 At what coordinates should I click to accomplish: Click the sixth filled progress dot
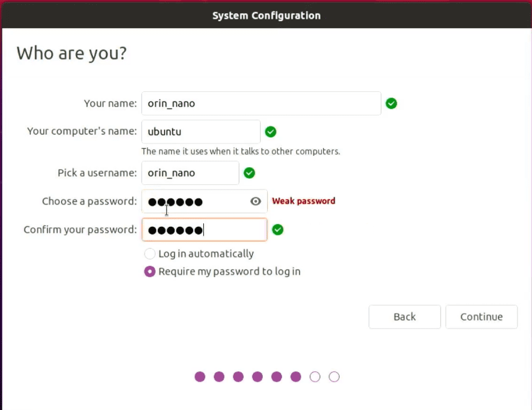point(295,377)
